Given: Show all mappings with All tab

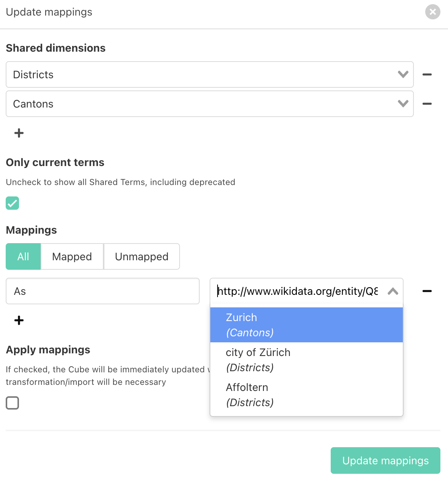Looking at the screenshot, I should pyautogui.click(x=23, y=256).
